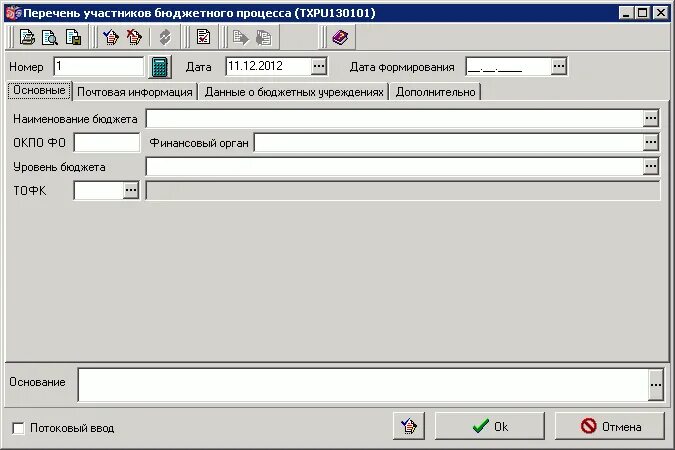
Task: Open lookup for Уровень бюджета
Action: 651,166
